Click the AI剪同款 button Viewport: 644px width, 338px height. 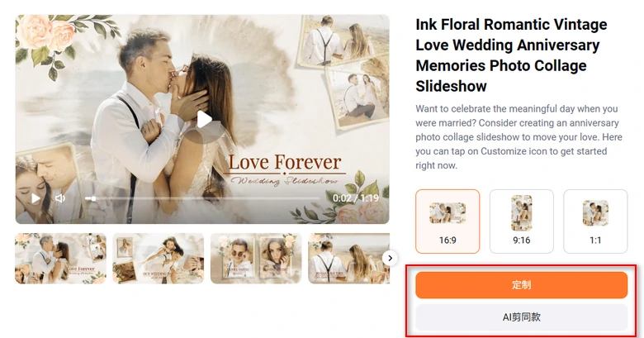(x=521, y=317)
